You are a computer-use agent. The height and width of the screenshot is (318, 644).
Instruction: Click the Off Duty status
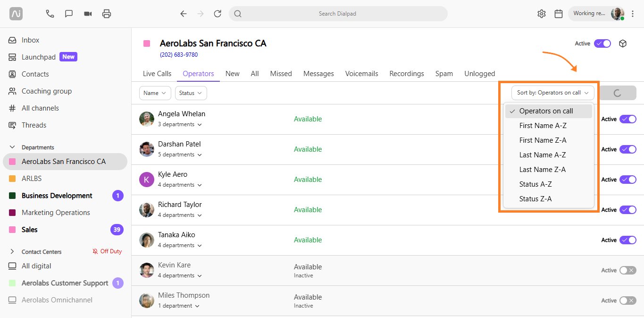[107, 251]
